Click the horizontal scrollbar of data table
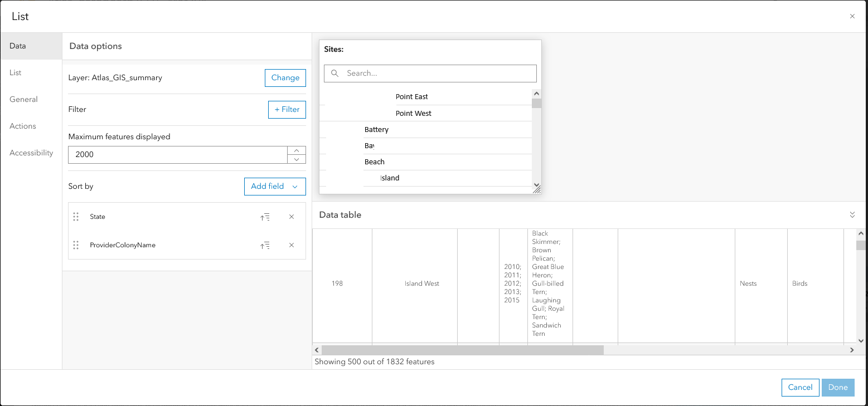 tap(463, 350)
